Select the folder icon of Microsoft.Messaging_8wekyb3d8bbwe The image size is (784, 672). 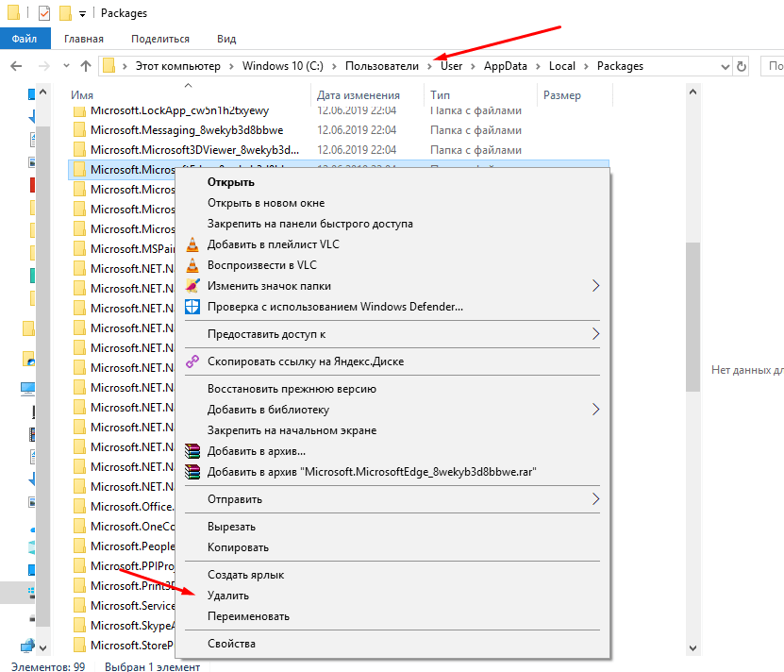coord(79,130)
